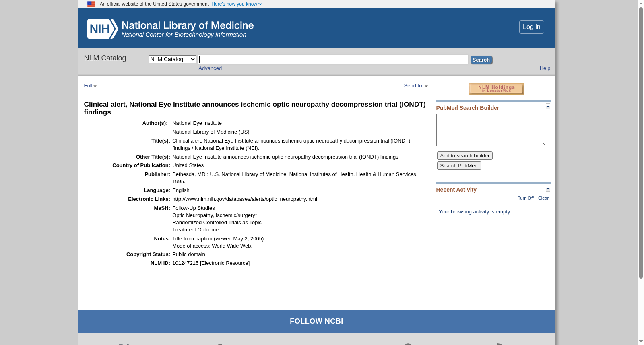Click the scrollbar up arrow
Viewport: 644px width, 345px height.
[641, 3]
